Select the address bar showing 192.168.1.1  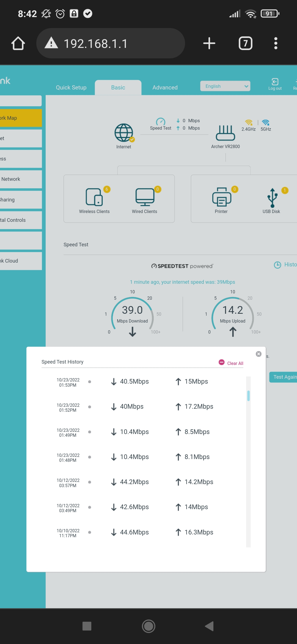(x=111, y=43)
